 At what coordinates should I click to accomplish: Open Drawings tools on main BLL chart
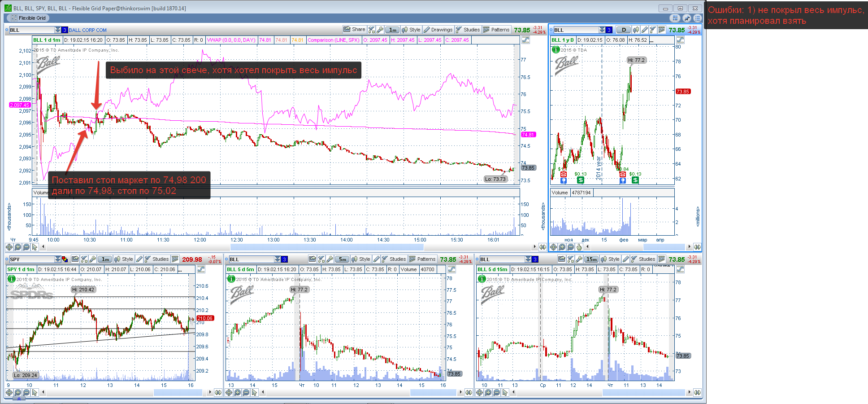tap(438, 30)
